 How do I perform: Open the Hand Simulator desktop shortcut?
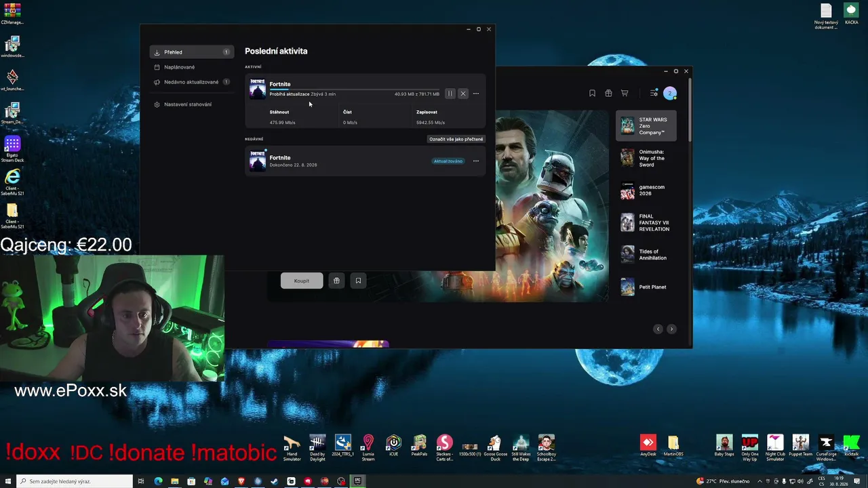292,448
